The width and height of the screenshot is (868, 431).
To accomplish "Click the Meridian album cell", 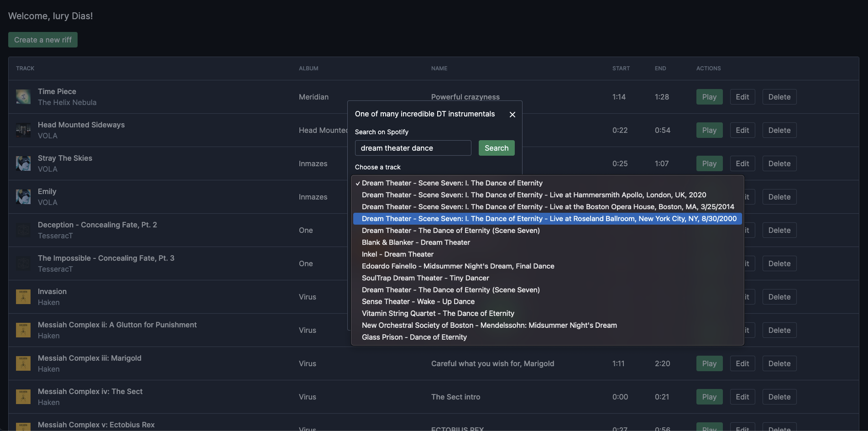I will tap(314, 97).
